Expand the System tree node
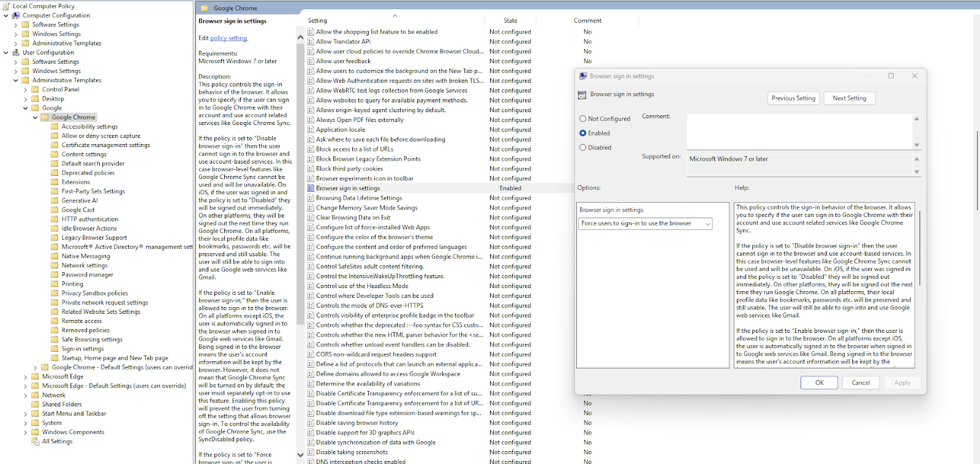980x464 pixels. pos(26,423)
